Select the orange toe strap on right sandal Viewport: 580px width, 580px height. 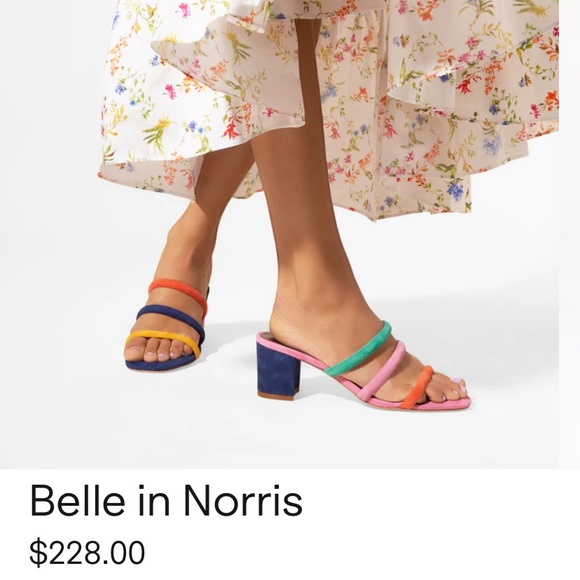click(x=417, y=387)
